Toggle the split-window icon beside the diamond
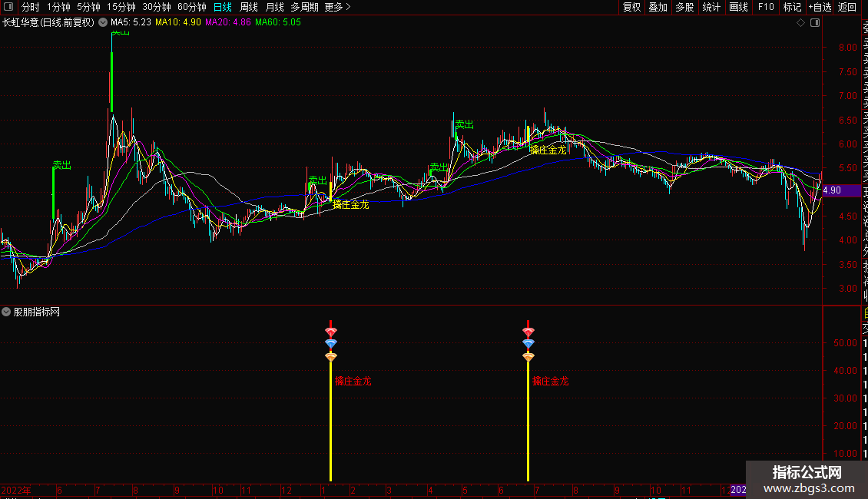The image size is (868, 499). tap(815, 23)
